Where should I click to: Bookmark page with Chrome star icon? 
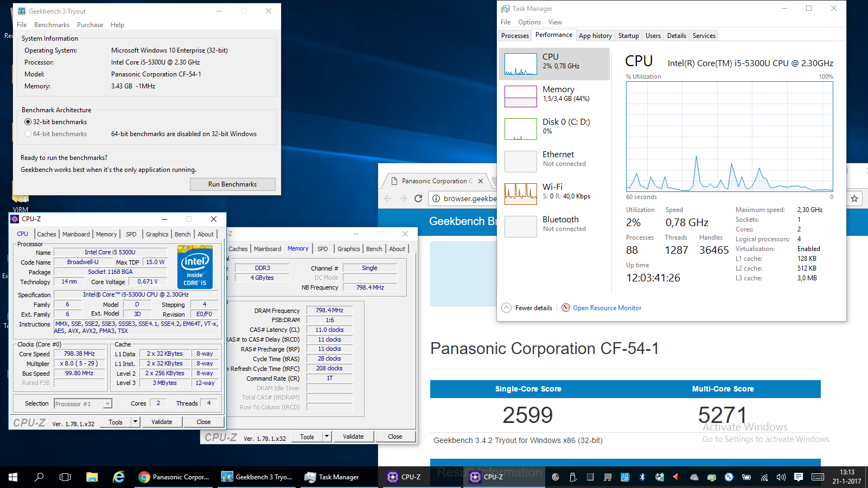(x=854, y=198)
